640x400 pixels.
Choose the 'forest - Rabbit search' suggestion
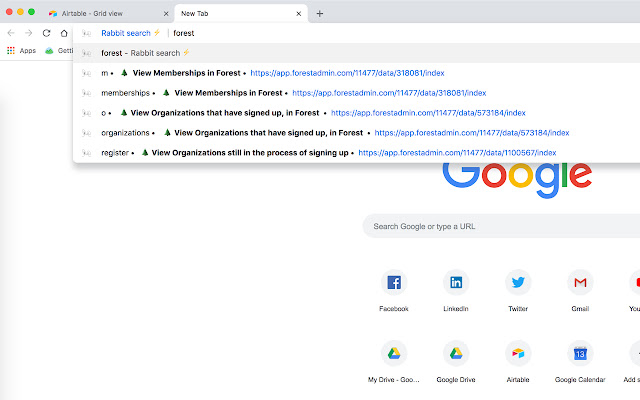point(356,53)
